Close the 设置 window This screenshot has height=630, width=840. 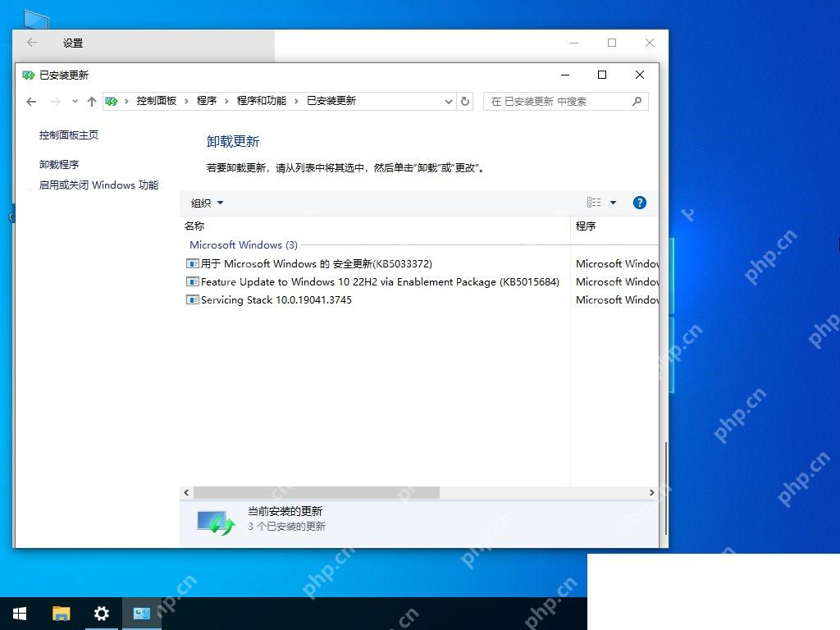click(650, 43)
